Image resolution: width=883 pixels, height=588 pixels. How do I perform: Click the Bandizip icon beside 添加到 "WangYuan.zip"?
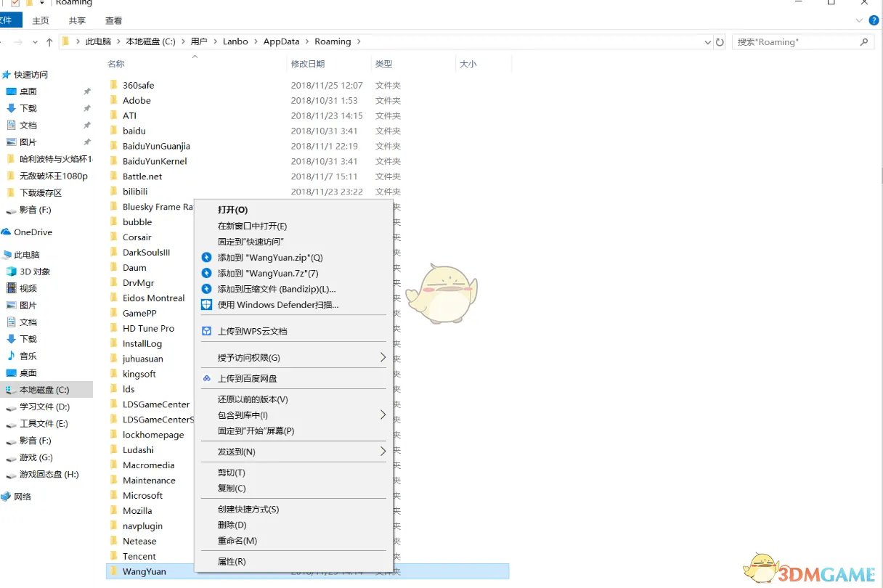(x=206, y=258)
